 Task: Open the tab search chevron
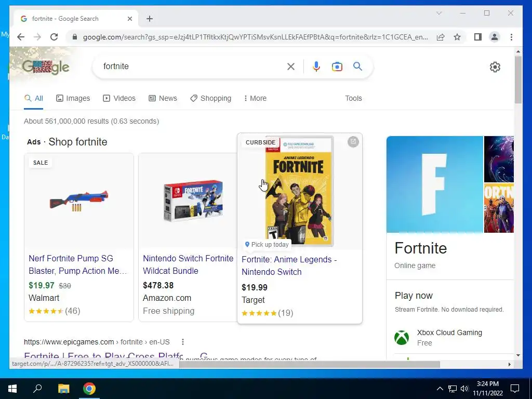438,13
